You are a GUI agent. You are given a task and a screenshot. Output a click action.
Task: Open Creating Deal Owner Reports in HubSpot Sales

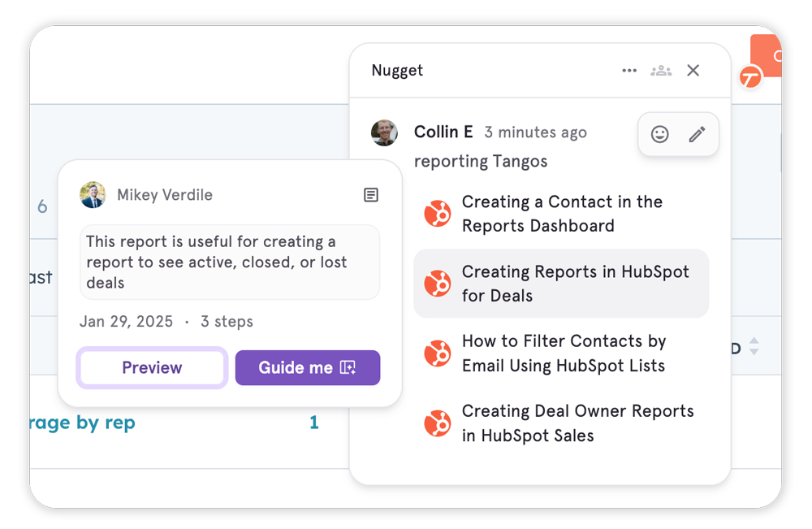click(577, 423)
